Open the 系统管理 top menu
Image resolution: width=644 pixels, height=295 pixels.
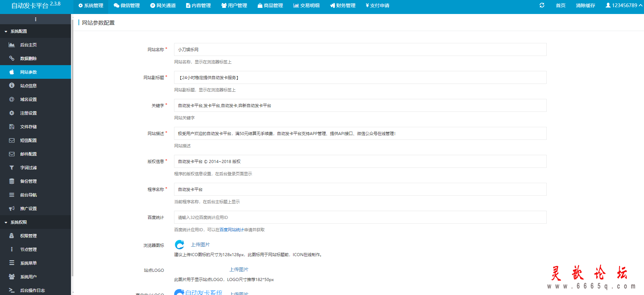(x=91, y=5)
